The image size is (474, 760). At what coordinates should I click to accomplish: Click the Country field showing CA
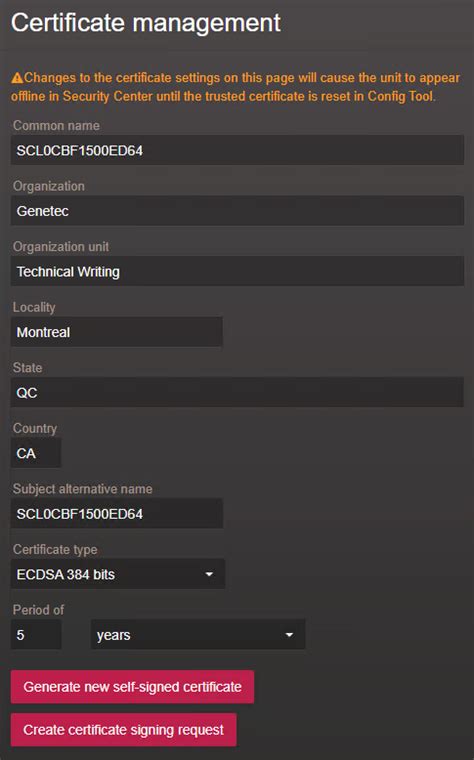pyautogui.click(x=36, y=453)
